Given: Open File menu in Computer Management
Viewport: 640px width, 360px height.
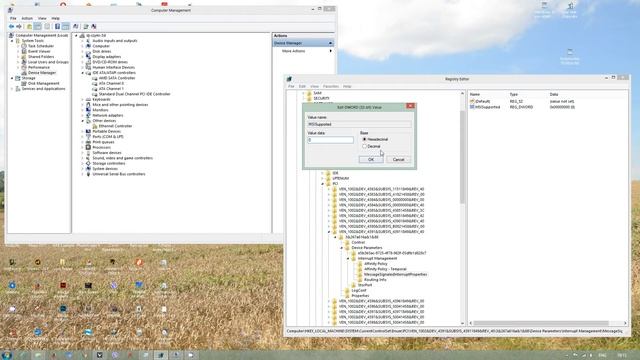Looking at the screenshot, I should [13, 18].
